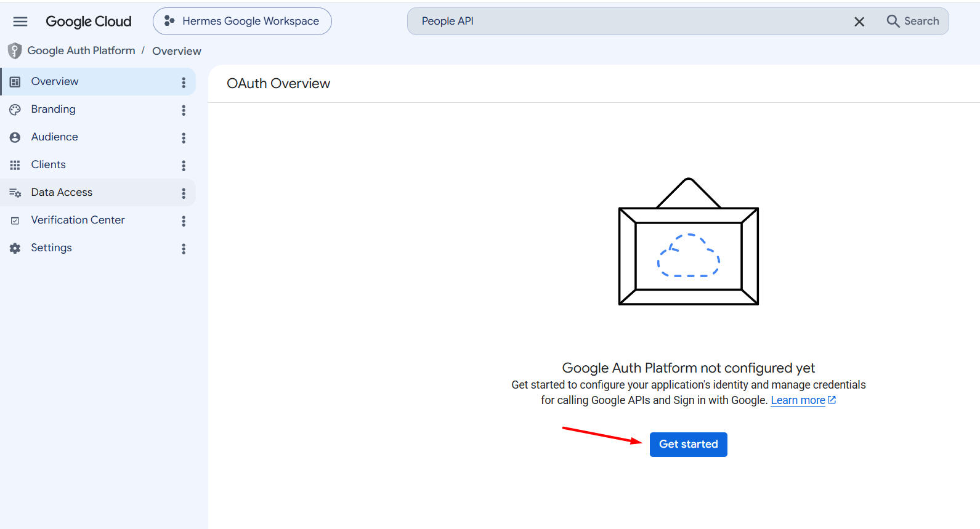Open more options for Branding
Viewport: 980px width, 529px height.
click(x=184, y=110)
